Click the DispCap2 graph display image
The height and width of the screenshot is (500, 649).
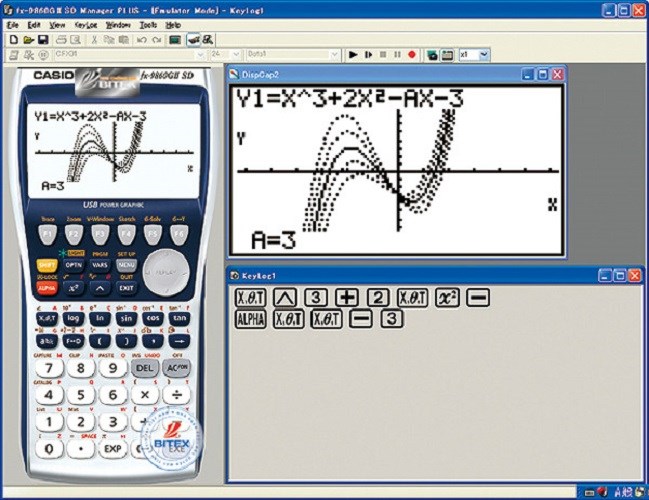(397, 170)
